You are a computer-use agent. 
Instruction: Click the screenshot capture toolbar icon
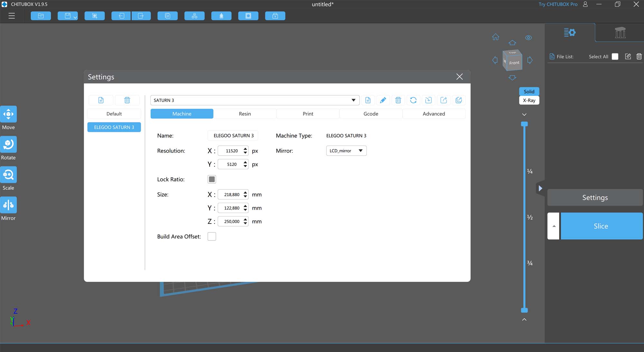pos(95,16)
